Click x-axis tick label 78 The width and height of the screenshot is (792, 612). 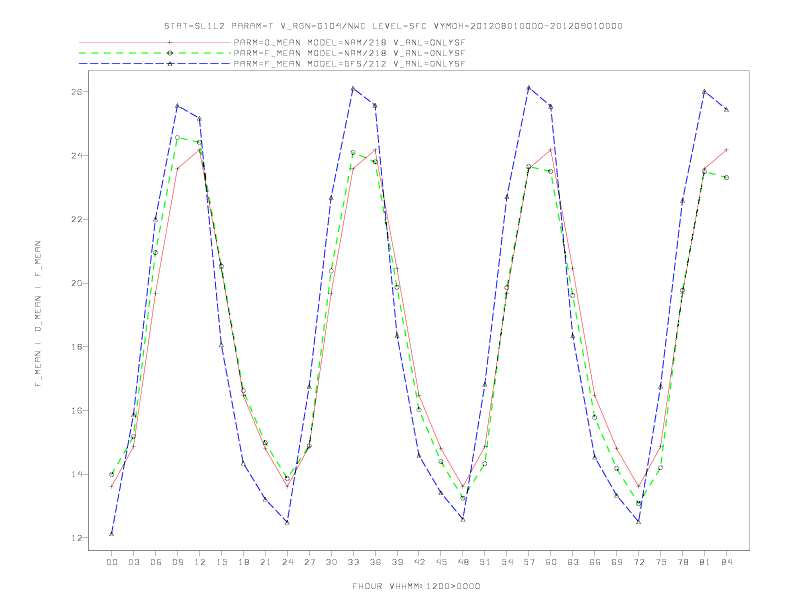pos(682,562)
